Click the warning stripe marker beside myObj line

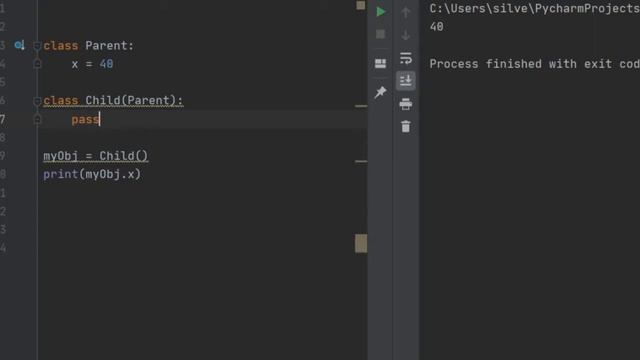click(x=361, y=161)
